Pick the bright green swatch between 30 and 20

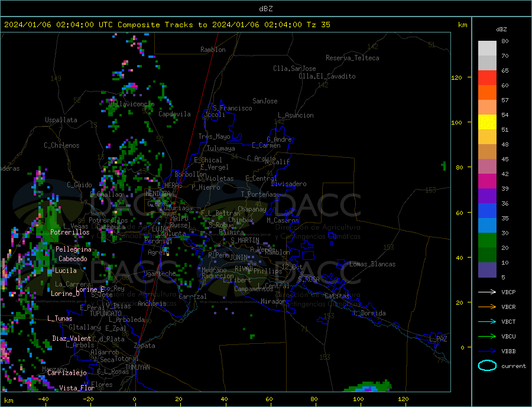pos(487,240)
